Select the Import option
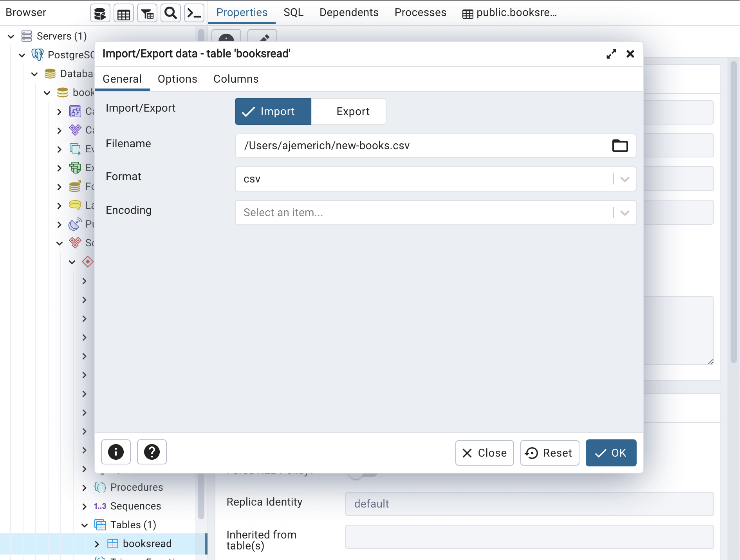 (x=272, y=111)
